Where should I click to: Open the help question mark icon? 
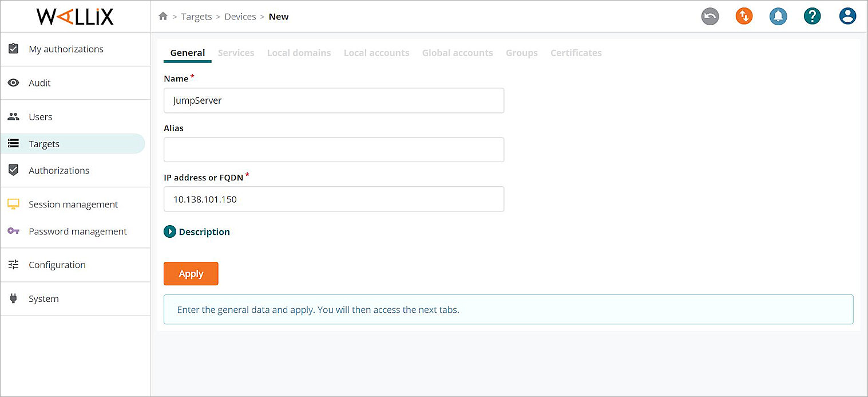[812, 16]
